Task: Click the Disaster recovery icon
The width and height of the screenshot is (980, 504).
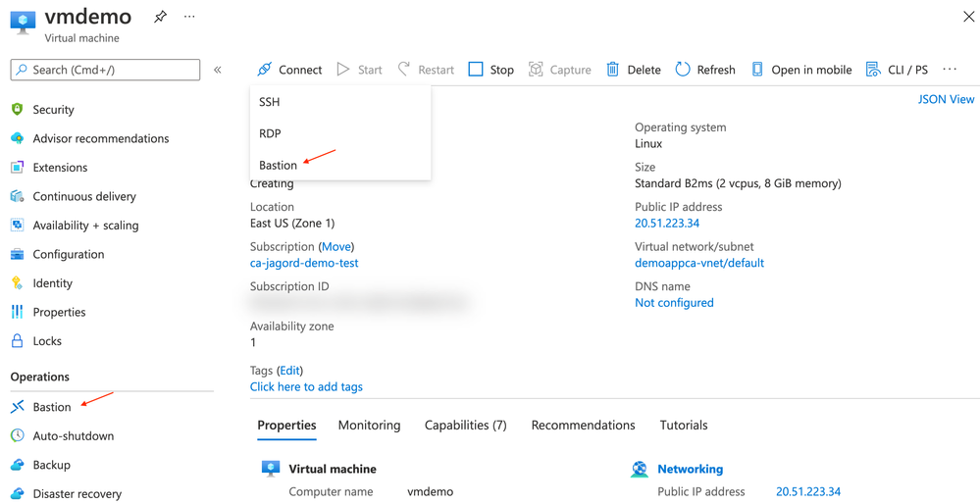Action: point(18,493)
